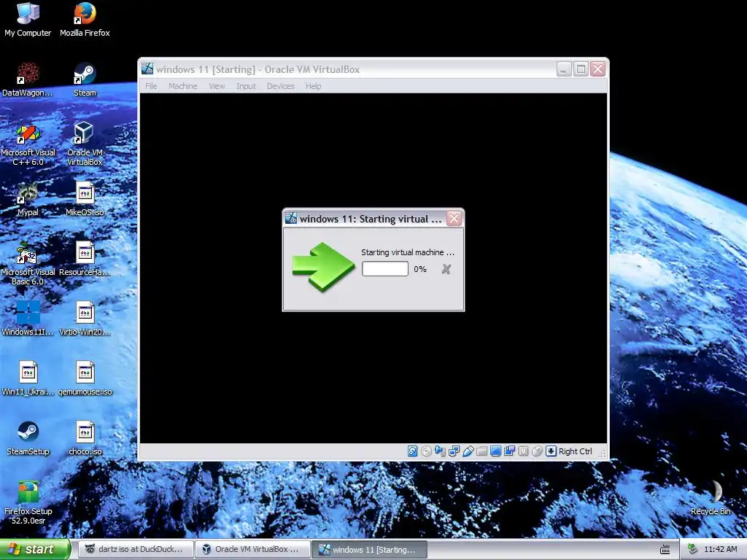The height and width of the screenshot is (560, 747).
Task: Select Firefox Setup 52.9.0esr icon
Action: point(28,502)
